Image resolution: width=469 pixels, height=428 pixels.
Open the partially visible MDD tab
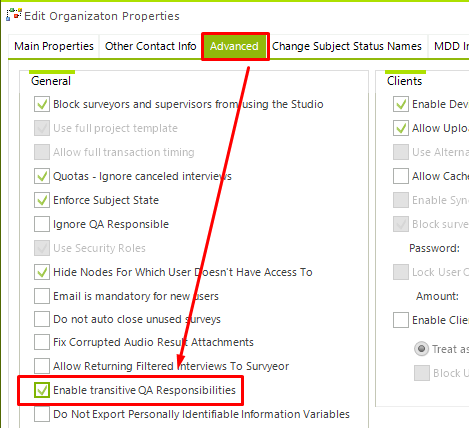449,46
